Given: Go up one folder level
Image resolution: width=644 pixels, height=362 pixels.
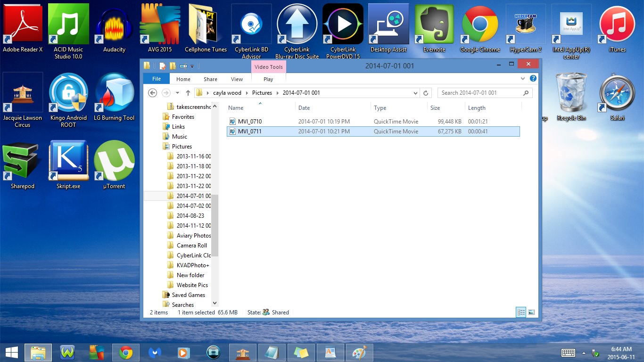Looking at the screenshot, I should click(x=188, y=93).
